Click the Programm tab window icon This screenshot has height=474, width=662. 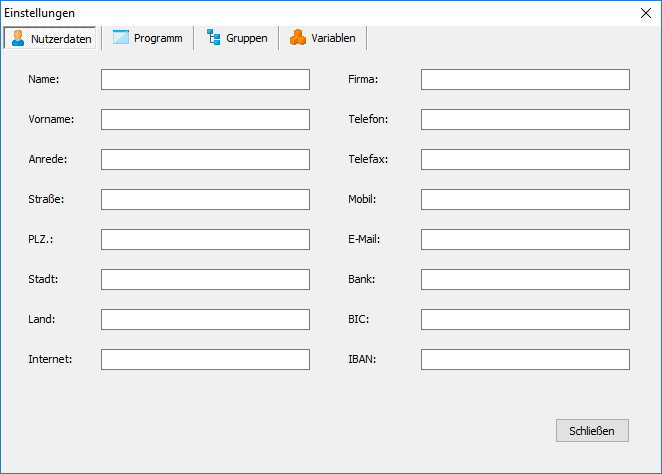121,38
